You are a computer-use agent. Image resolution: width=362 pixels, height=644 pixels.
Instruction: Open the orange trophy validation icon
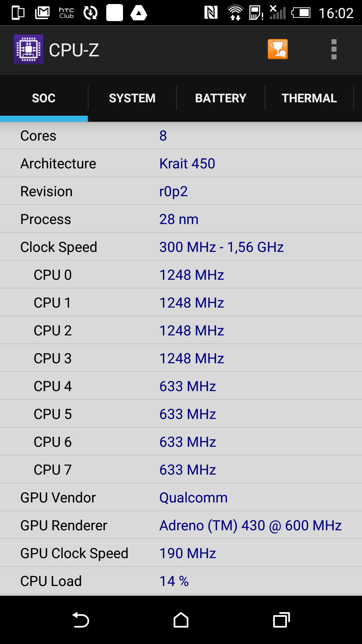pyautogui.click(x=278, y=49)
